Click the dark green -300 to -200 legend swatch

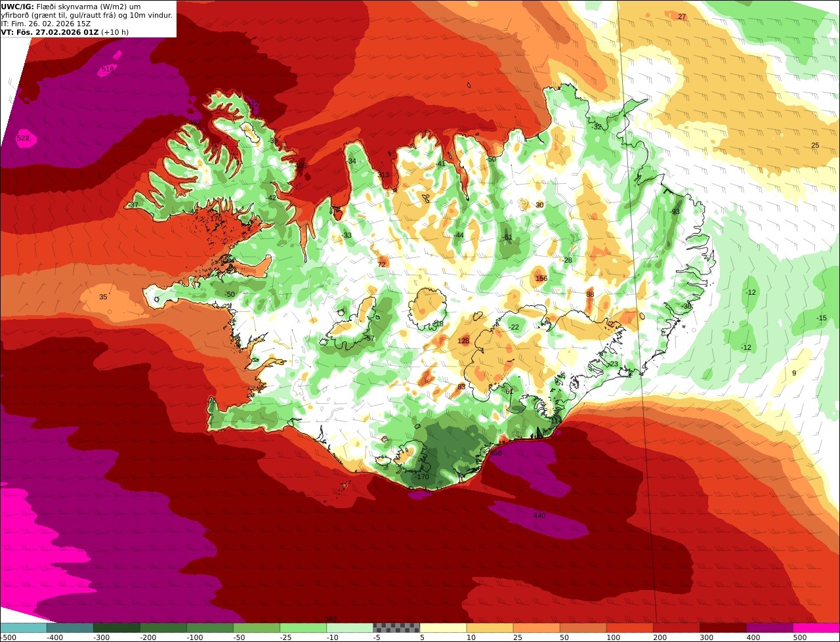(x=117, y=628)
